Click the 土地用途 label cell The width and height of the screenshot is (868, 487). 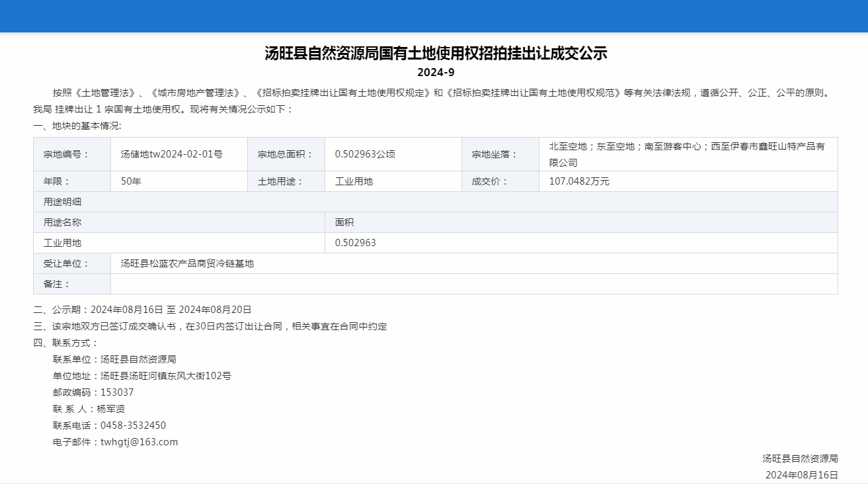coord(286,181)
